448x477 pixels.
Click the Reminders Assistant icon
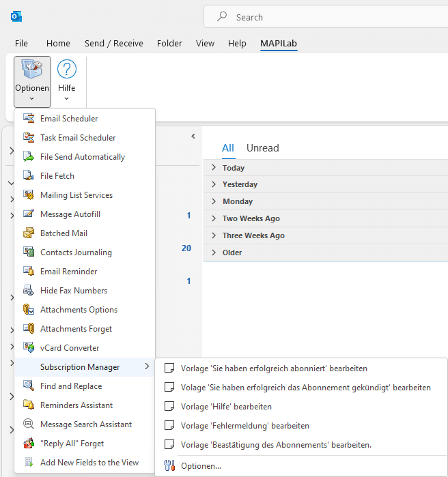[29, 405]
